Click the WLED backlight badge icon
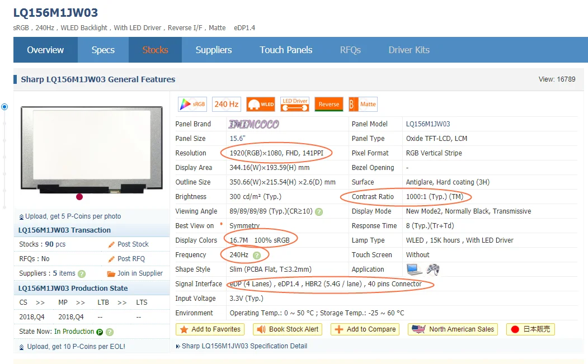The image size is (588, 364). pyautogui.click(x=261, y=104)
